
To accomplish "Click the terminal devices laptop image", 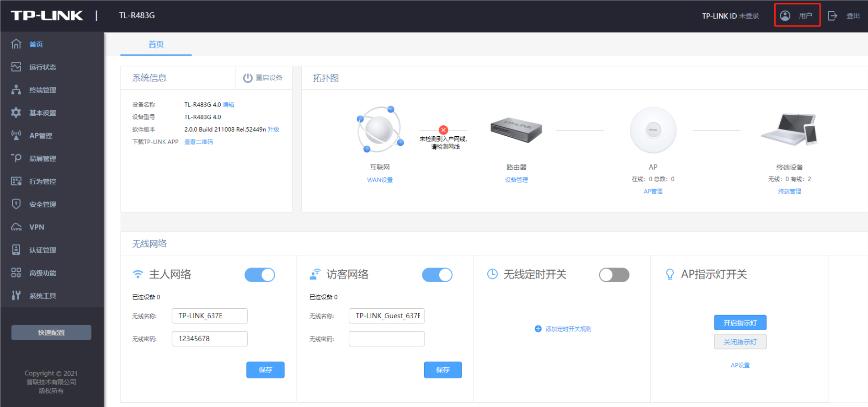I will 789,129.
